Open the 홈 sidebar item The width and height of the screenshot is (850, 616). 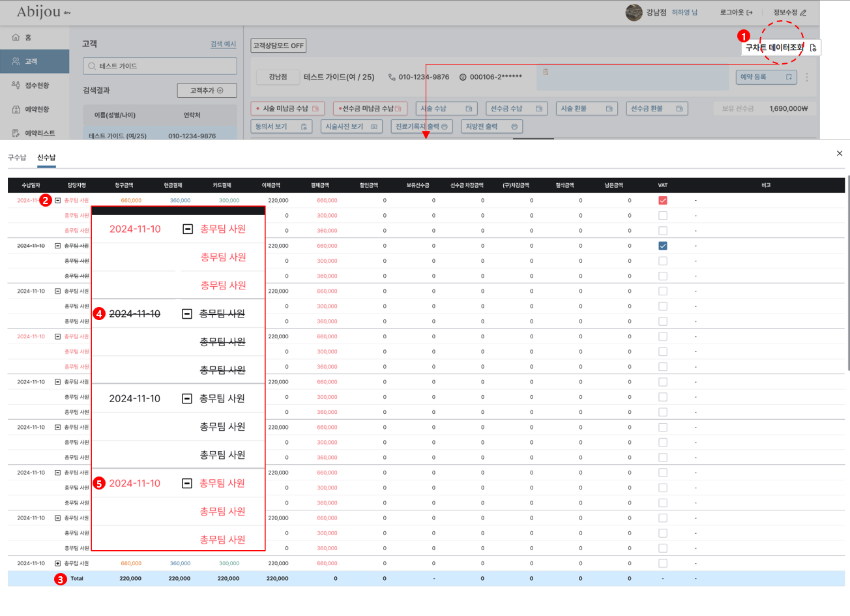click(x=27, y=37)
